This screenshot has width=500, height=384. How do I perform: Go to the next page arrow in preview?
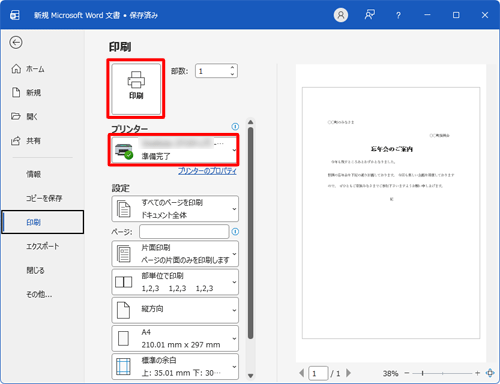pos(348,373)
